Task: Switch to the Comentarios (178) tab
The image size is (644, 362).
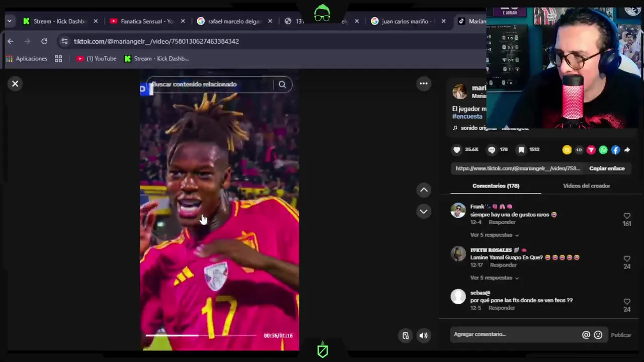Action: [496, 186]
